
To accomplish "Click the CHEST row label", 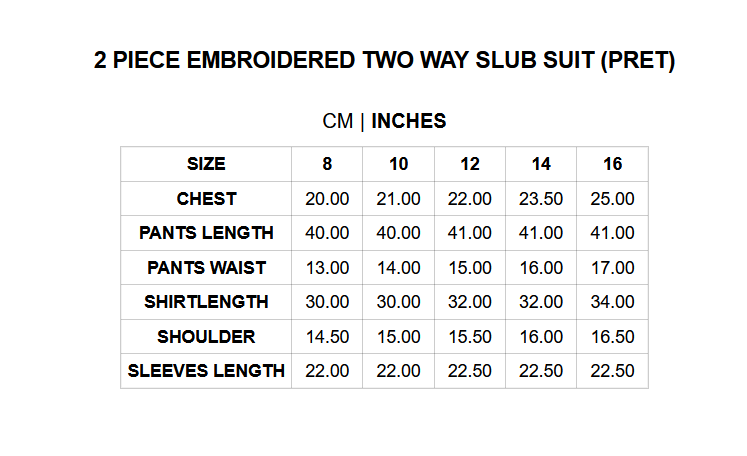I will coord(206,199).
